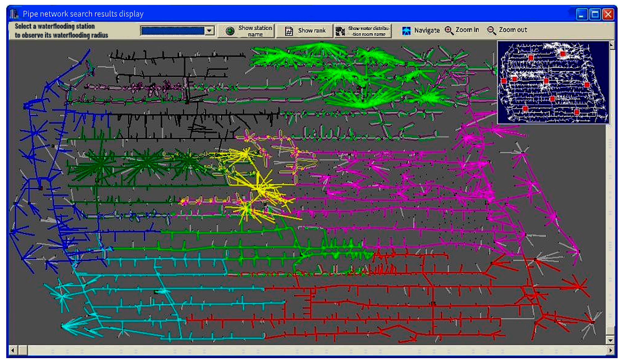Open the waterflooding station dropdown arrow
The image size is (624, 364).
point(209,31)
